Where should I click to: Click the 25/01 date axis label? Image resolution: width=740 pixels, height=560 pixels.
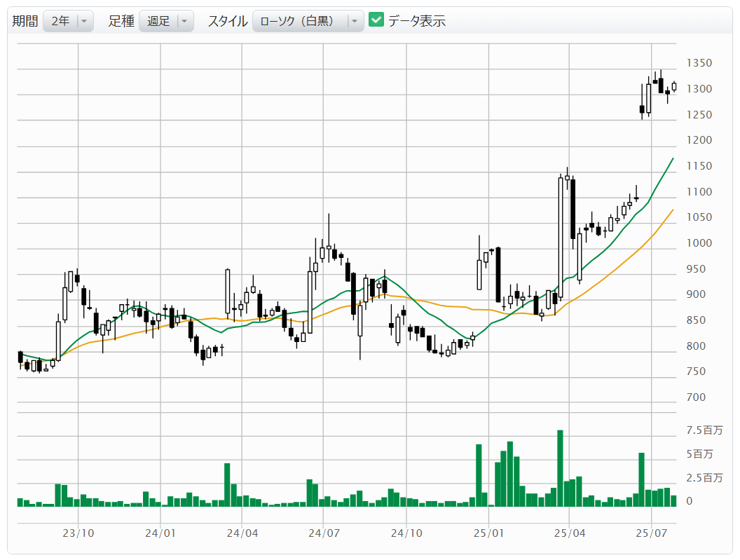coord(488,533)
